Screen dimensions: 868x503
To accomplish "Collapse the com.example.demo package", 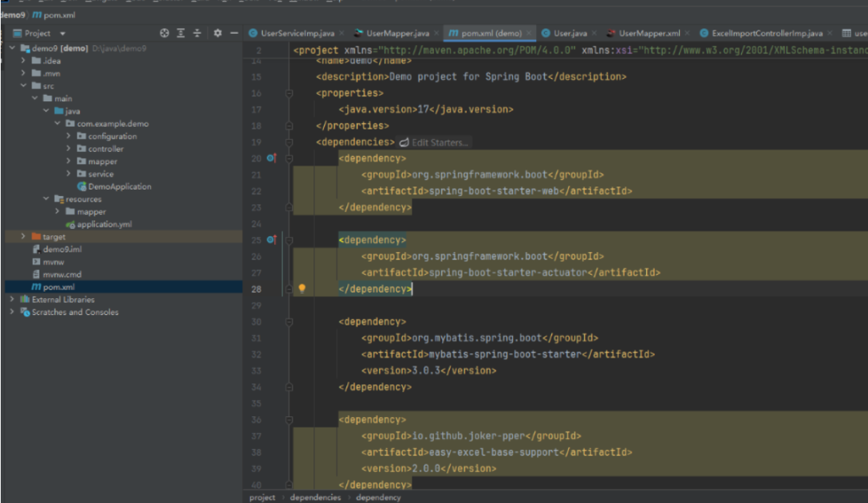I will click(x=58, y=124).
